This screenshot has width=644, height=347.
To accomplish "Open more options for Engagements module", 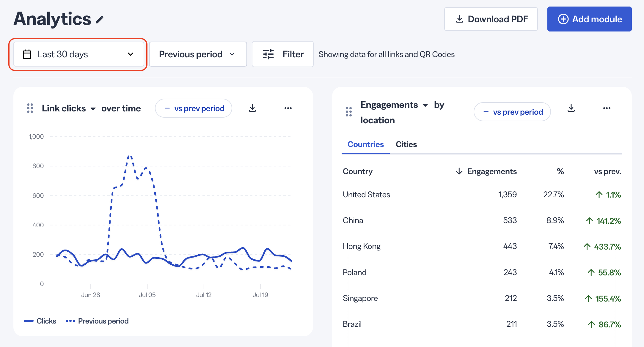I will [607, 108].
